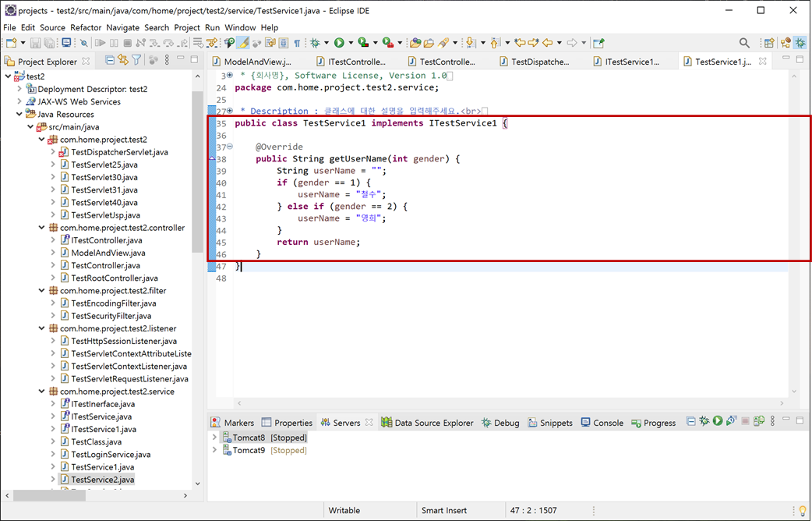Collapse the com.home.project.test2.controller package
812x521 pixels.
tap(42, 228)
